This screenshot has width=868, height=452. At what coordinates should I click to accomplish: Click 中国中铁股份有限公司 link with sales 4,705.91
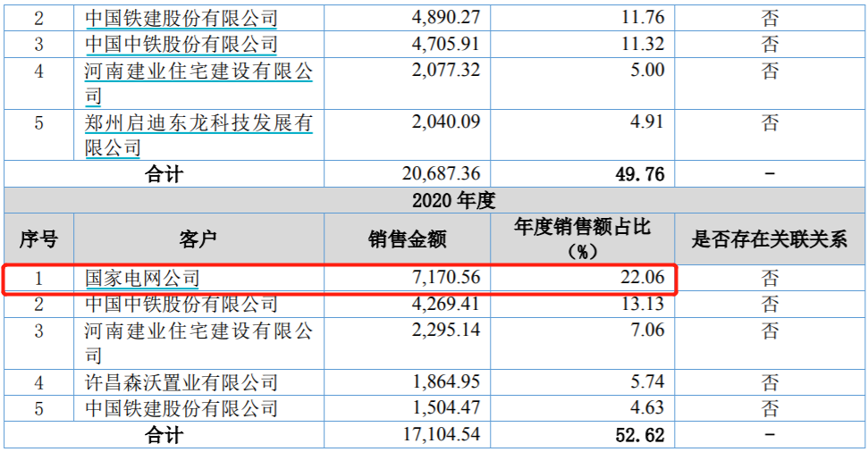click(x=181, y=45)
